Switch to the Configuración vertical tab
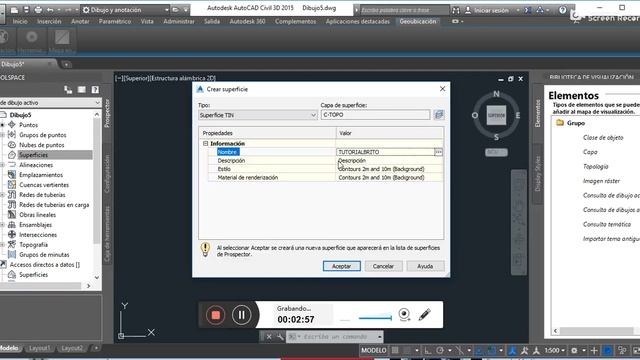 coord(107,173)
